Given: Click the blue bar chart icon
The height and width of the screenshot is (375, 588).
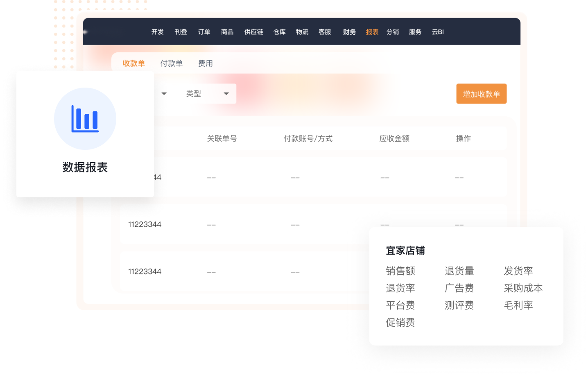Looking at the screenshot, I should 85,119.
